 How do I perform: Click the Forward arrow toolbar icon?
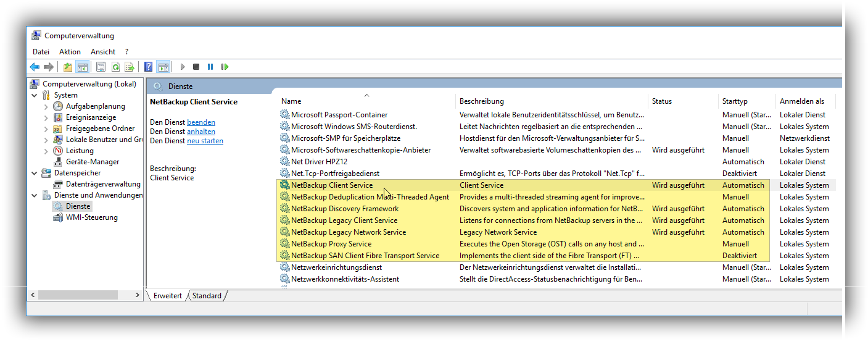click(x=49, y=67)
